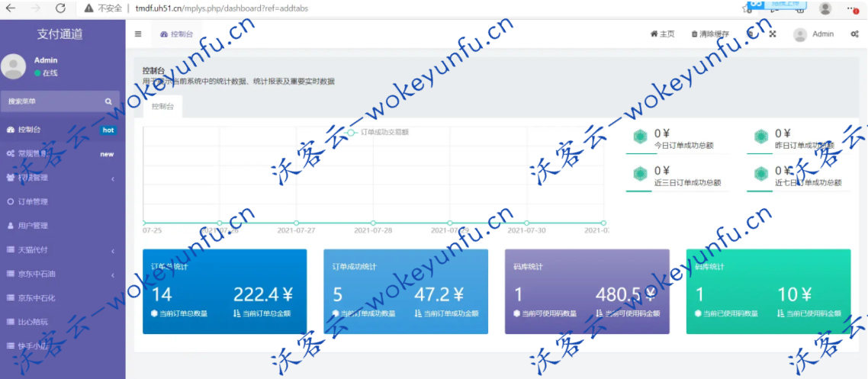Open the 快手小店 sidebar item

click(x=63, y=345)
